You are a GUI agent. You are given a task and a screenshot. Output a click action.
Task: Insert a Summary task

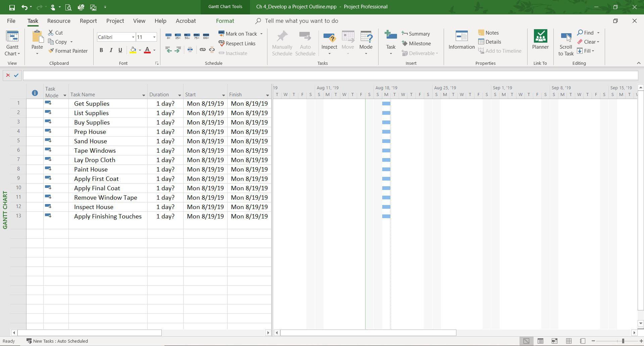[416, 34]
